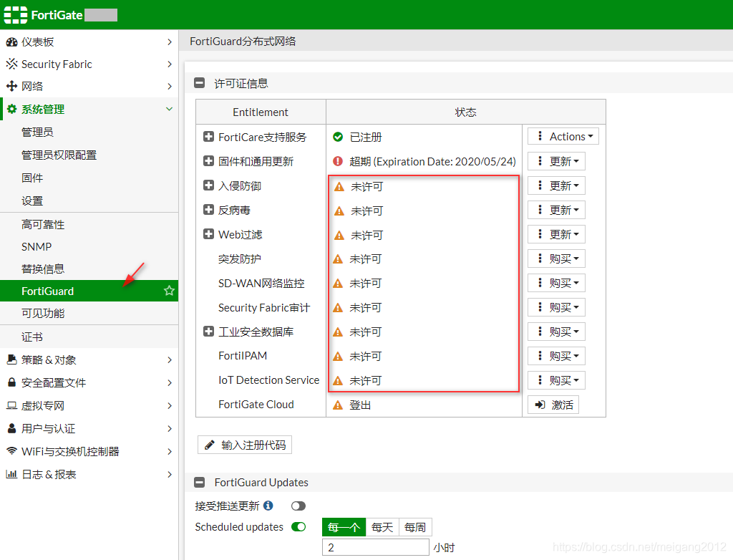Screen dimensions: 733x560
Task: Click the 网络 network arrows icon
Action: click(x=11, y=86)
